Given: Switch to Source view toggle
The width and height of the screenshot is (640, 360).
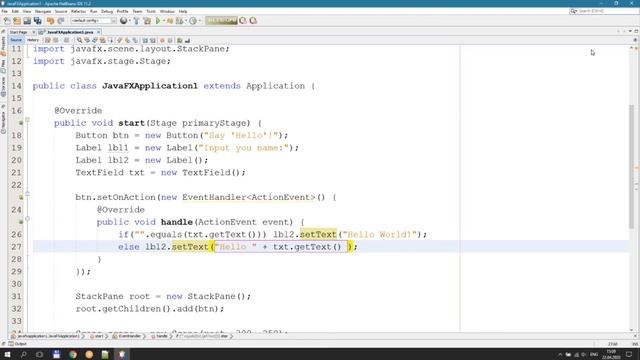Looking at the screenshot, I should (x=16, y=40).
